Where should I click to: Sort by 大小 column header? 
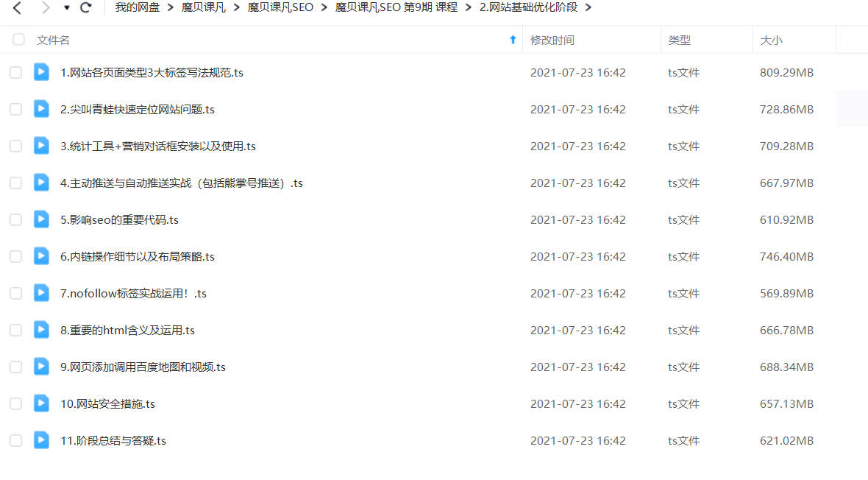(x=771, y=40)
